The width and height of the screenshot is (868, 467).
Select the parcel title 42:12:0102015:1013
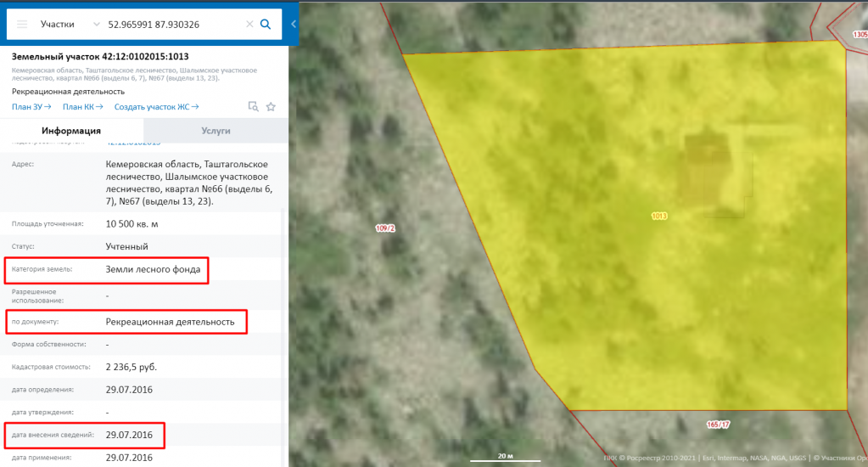[100, 57]
